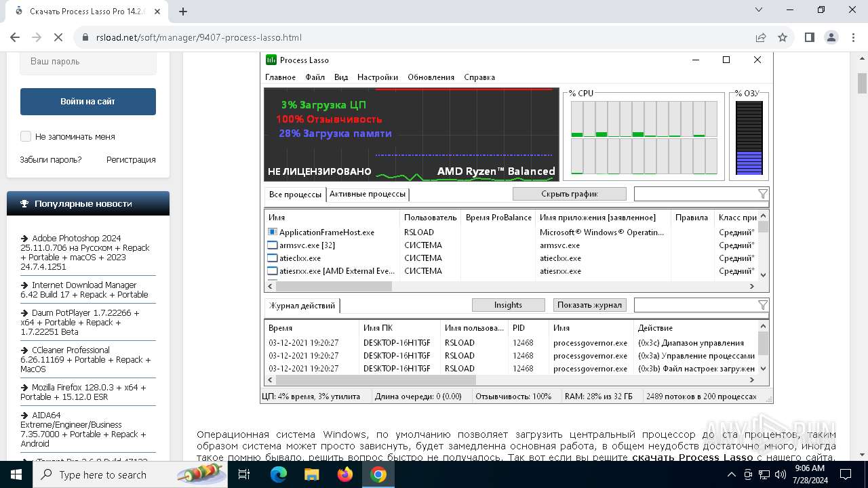Open the Windows Start menu

[x=16, y=474]
